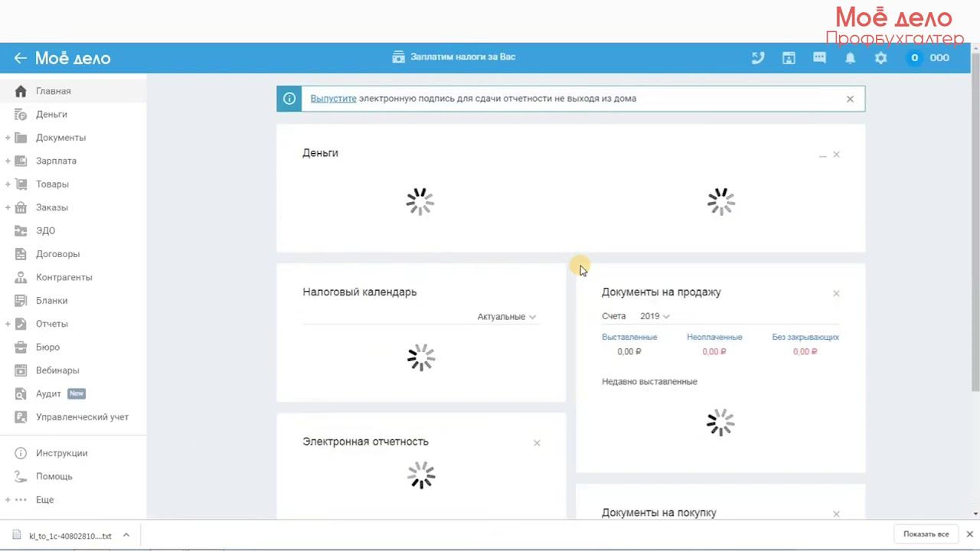Expand the Зарплата submenu plus sign
Screen dimensions: 980x551
point(8,161)
